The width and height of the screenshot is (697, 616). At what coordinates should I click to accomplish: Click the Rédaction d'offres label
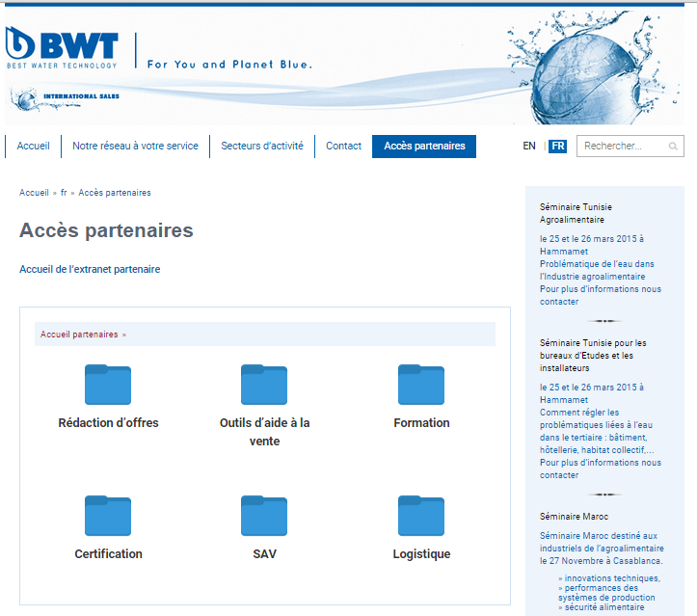(x=108, y=422)
